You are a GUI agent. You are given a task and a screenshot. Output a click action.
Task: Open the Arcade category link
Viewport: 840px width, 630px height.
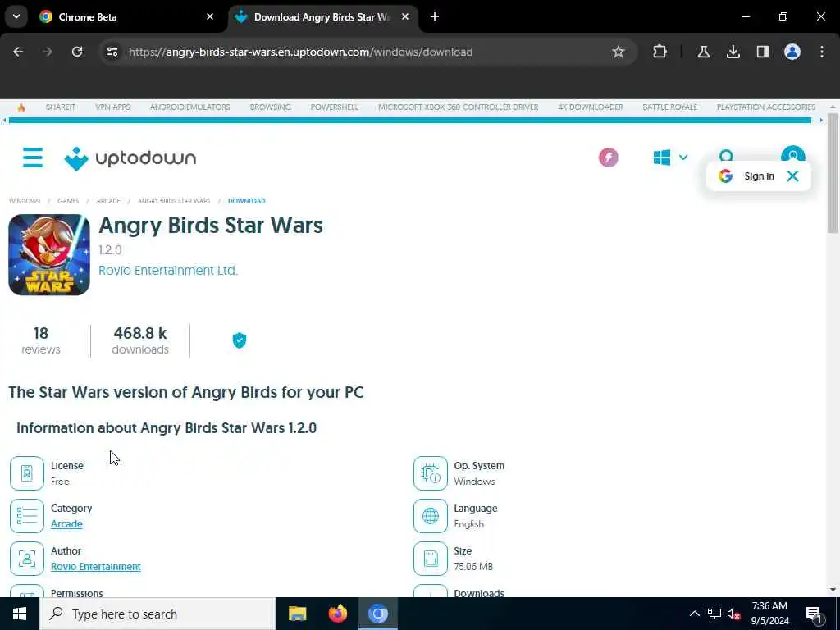[x=66, y=524]
